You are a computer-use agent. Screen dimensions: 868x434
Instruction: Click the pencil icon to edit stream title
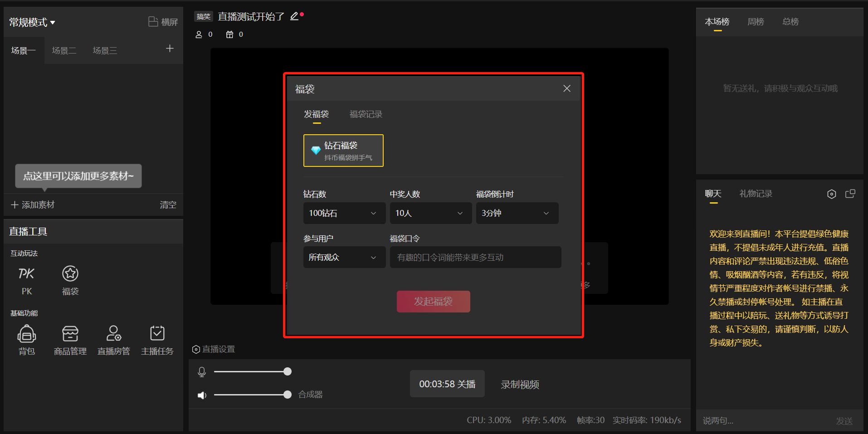(293, 15)
